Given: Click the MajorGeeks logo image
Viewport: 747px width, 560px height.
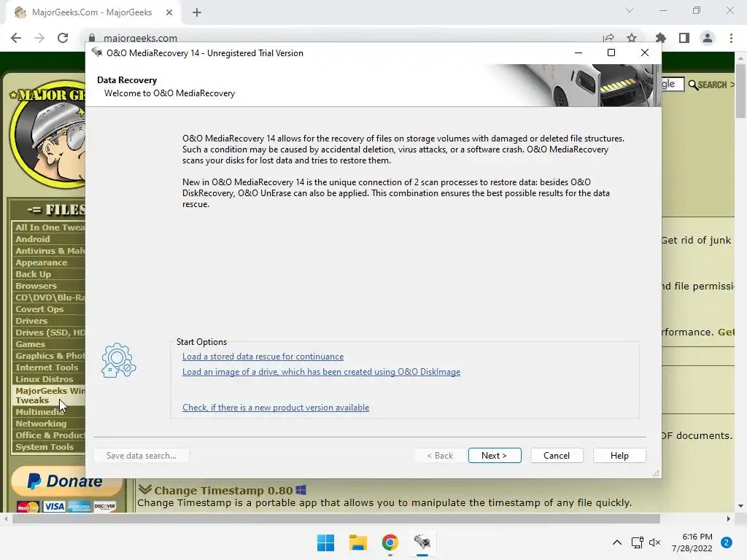Looking at the screenshot, I should click(x=47, y=136).
